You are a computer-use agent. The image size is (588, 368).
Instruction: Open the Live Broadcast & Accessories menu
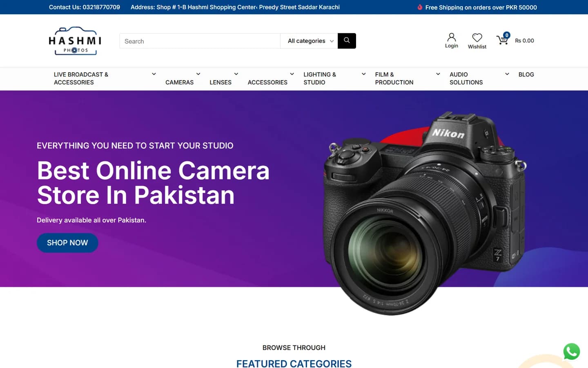click(81, 79)
